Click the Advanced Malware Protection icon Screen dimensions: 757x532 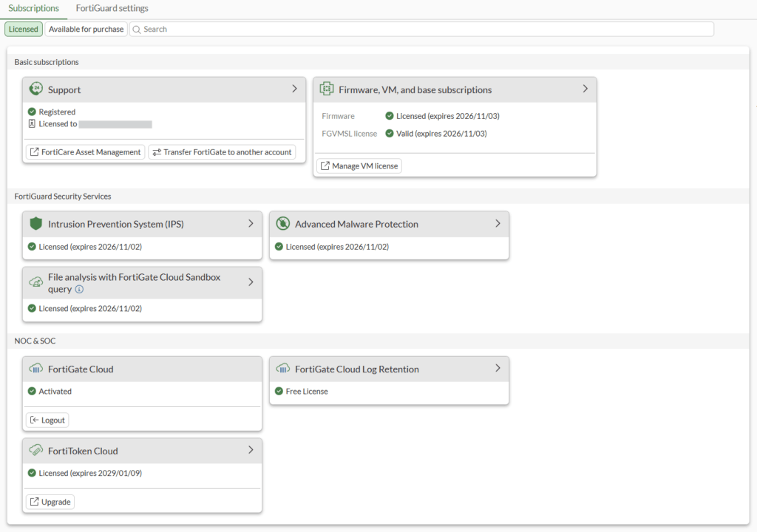pyautogui.click(x=283, y=224)
